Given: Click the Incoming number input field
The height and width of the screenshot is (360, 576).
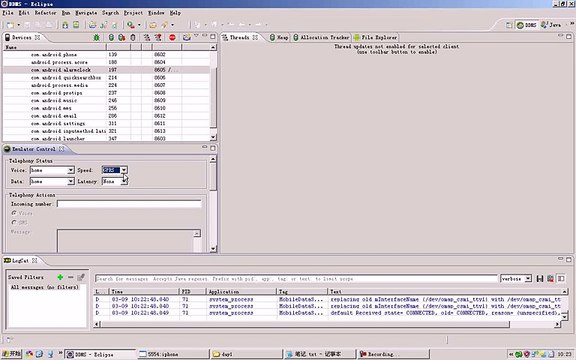Looking at the screenshot, I should click(x=129, y=204).
